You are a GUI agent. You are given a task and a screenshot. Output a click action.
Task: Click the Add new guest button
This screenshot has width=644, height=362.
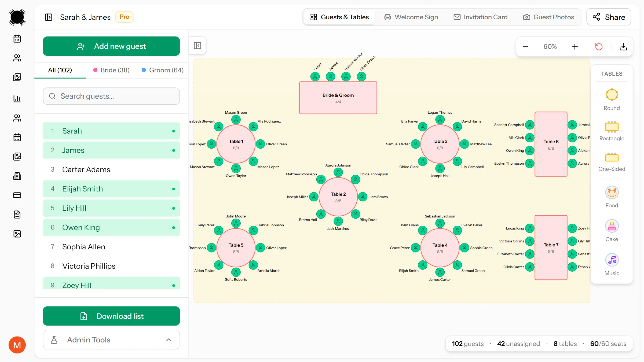coord(111,46)
